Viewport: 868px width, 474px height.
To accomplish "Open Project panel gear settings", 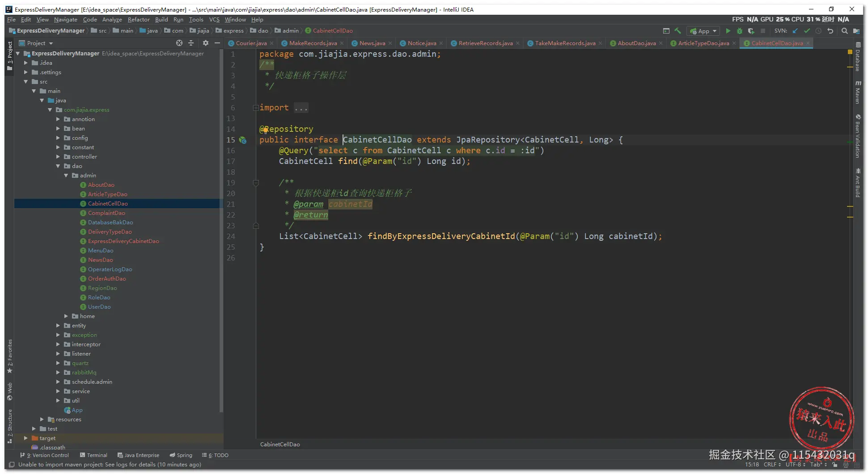I will [x=205, y=43].
